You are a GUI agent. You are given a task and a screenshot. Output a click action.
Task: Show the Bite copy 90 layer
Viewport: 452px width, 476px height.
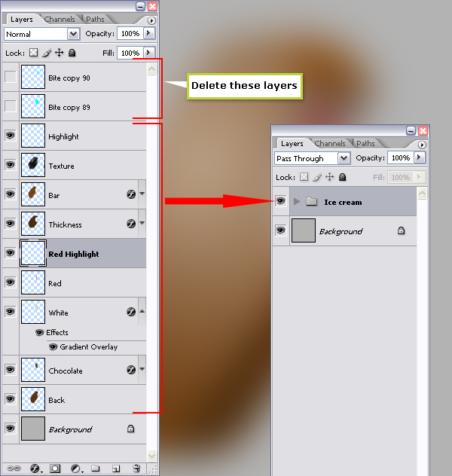(11, 77)
